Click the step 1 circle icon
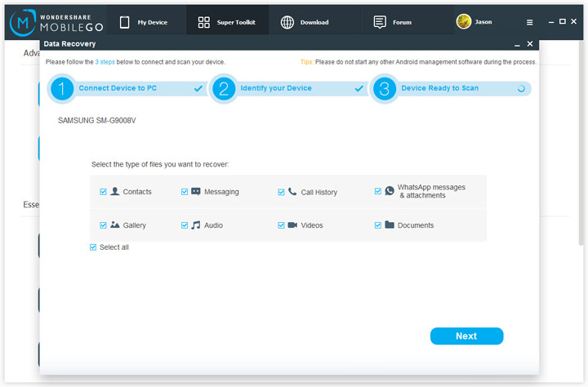Screen dimensions: 588x387 click(61, 89)
